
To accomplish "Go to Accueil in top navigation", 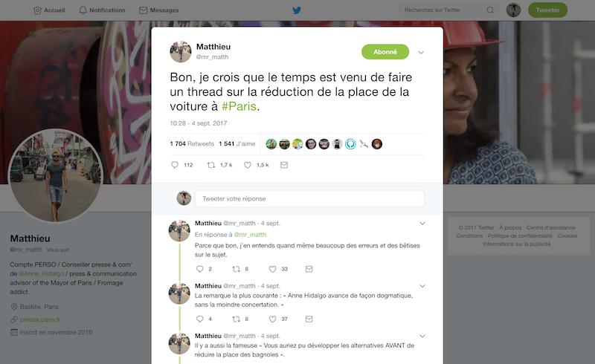I will click(x=49, y=10).
